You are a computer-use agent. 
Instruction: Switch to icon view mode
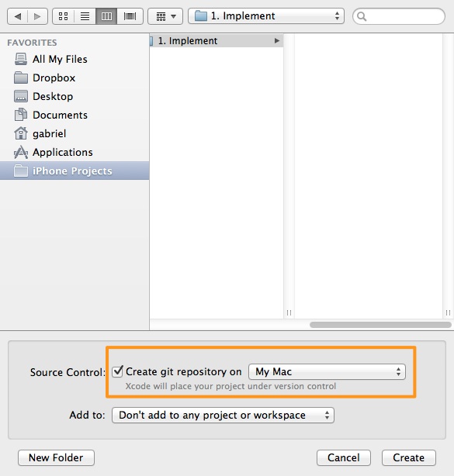[63, 16]
